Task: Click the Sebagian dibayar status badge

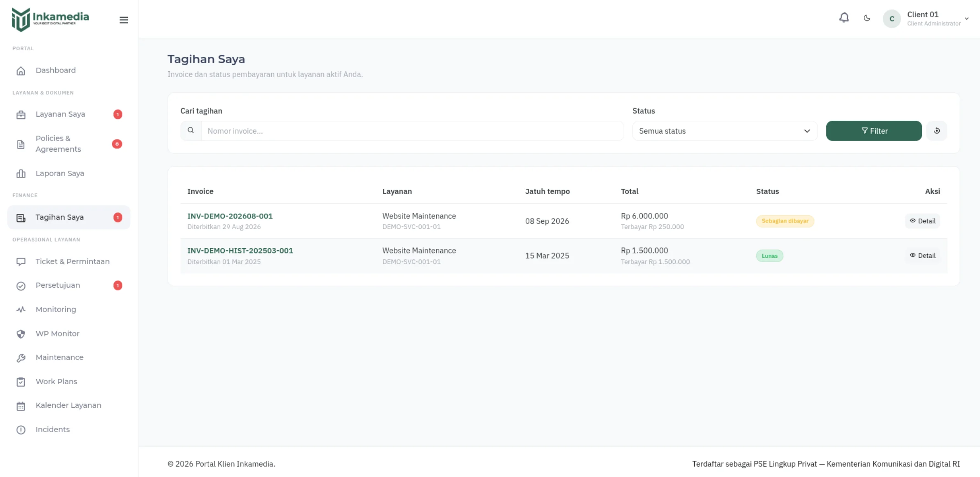Action: pyautogui.click(x=785, y=221)
